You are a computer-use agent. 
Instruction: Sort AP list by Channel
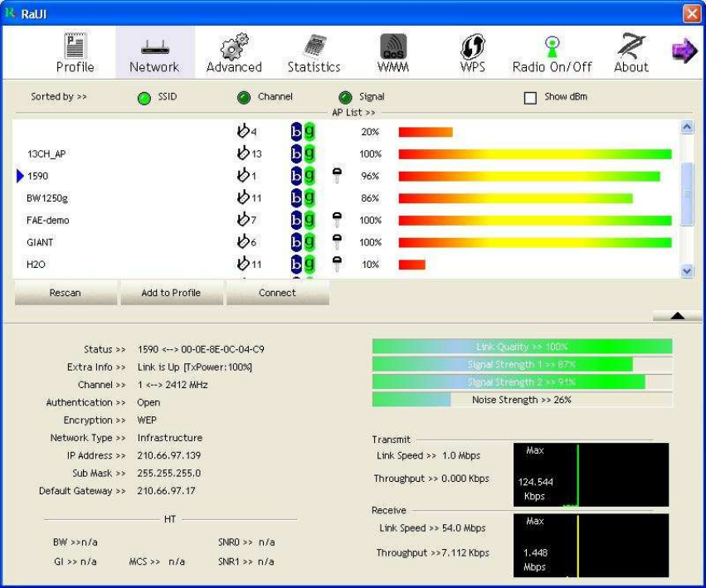pos(244,97)
